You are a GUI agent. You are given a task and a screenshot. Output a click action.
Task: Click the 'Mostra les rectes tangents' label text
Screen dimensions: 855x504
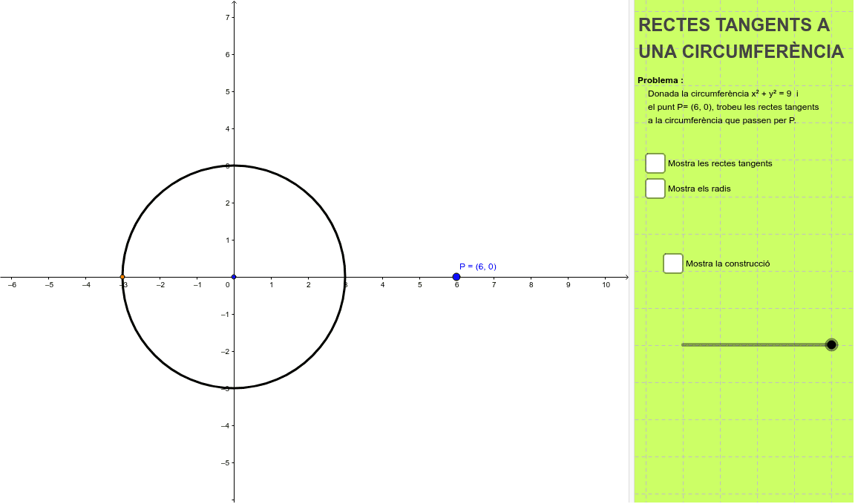(720, 163)
